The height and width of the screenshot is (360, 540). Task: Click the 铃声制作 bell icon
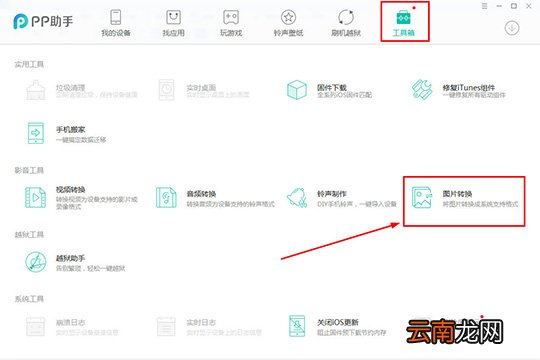(297, 198)
